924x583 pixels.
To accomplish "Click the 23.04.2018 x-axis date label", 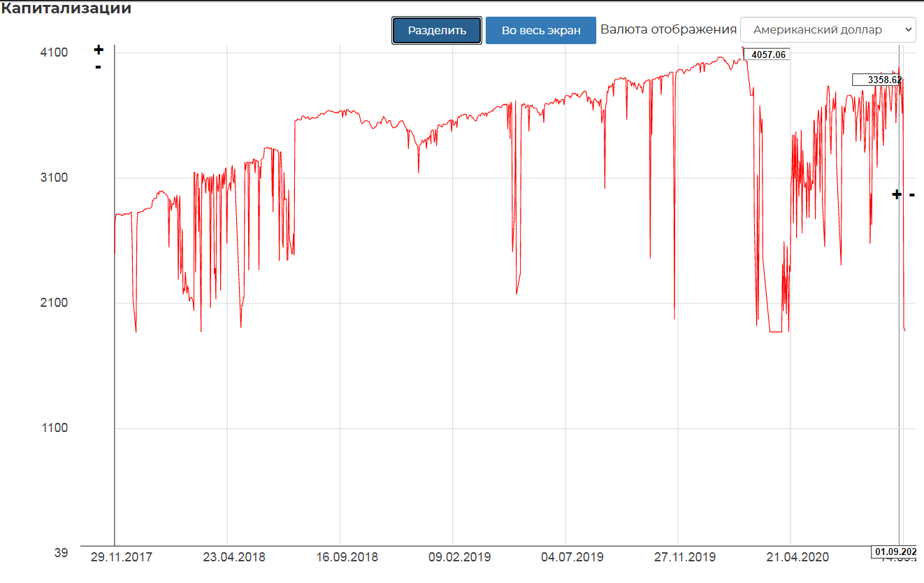I will [x=234, y=557].
